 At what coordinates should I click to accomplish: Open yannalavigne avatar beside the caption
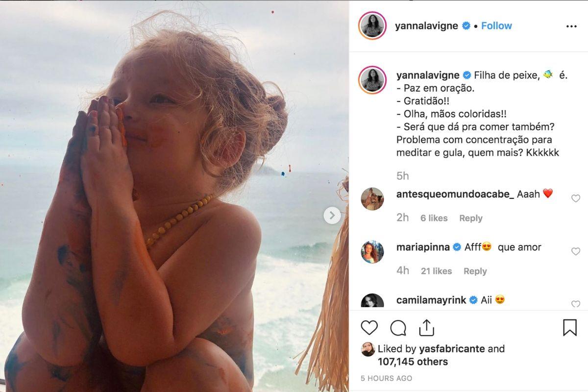373,80
